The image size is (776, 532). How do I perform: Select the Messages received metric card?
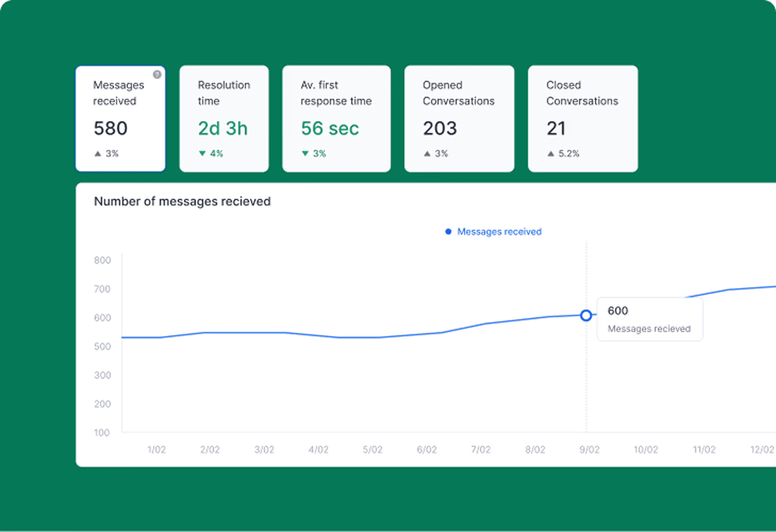120,119
